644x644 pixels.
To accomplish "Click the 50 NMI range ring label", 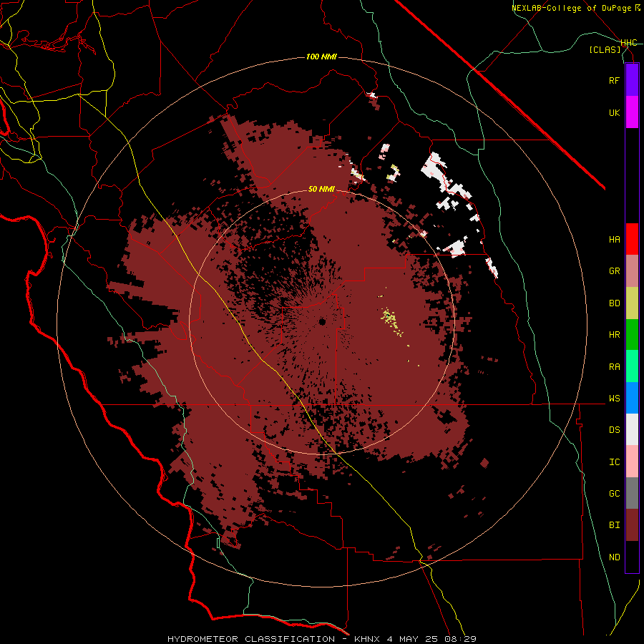I will [x=321, y=189].
